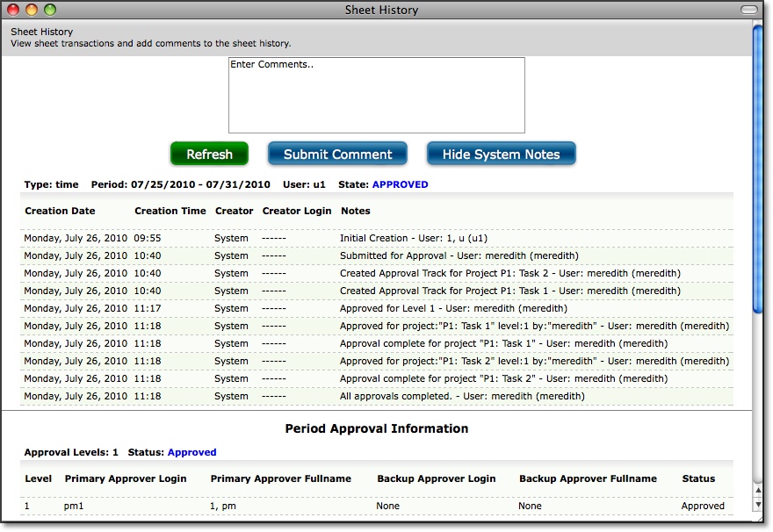Click the Creator column header
773x532 pixels.
click(235, 211)
